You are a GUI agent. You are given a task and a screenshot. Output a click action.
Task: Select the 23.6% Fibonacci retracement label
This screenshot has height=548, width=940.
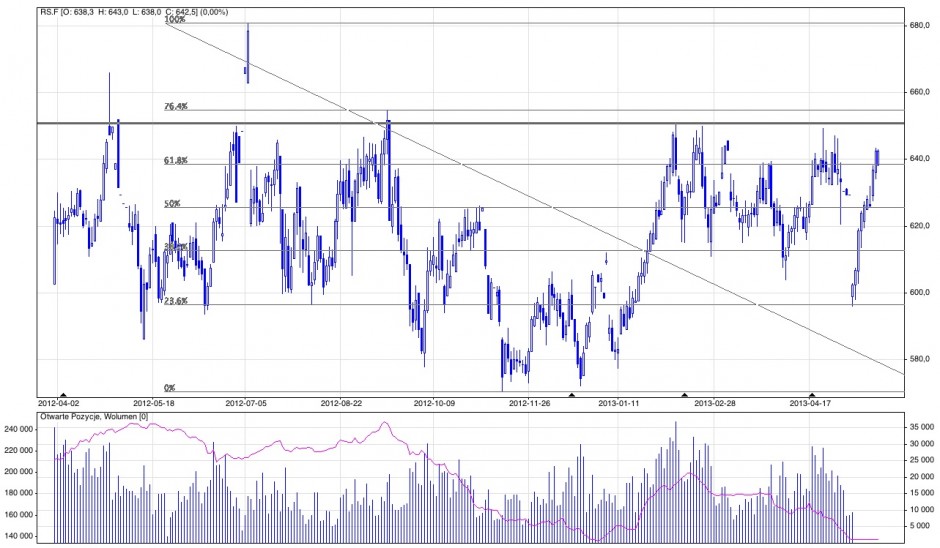click(x=176, y=300)
